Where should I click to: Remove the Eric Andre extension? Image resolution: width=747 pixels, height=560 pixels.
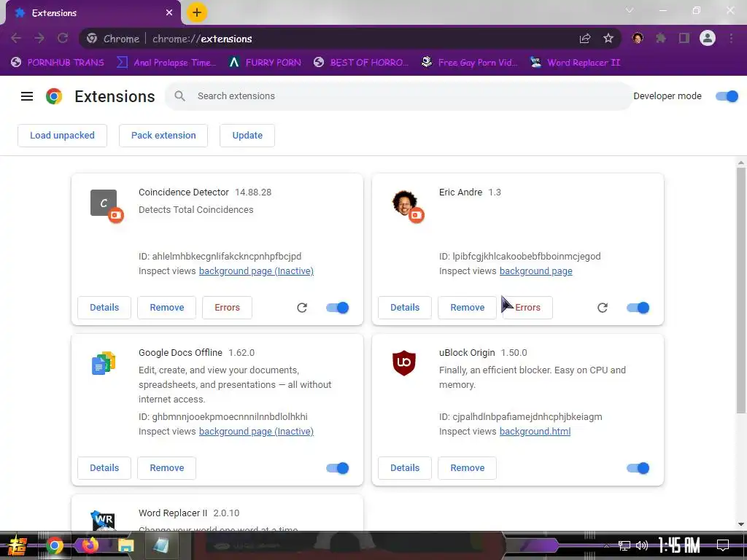(x=468, y=308)
